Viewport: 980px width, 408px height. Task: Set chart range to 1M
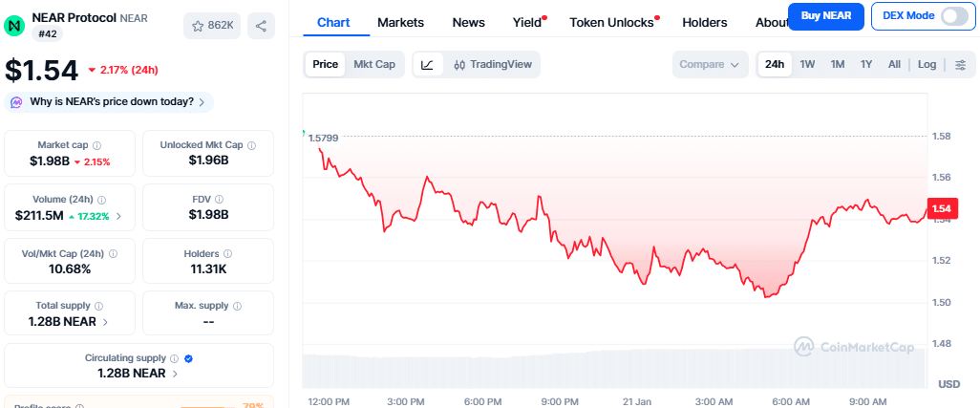pos(838,64)
